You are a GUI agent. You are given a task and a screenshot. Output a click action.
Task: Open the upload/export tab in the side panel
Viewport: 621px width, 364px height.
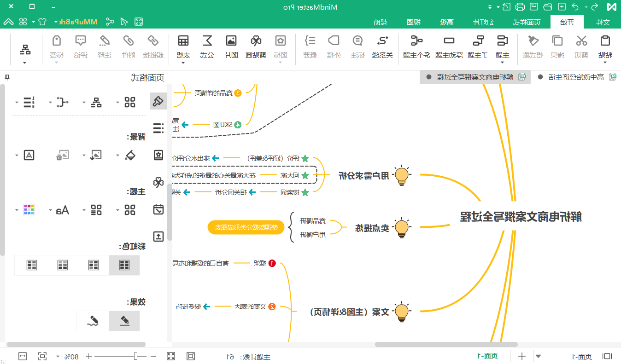[158, 237]
